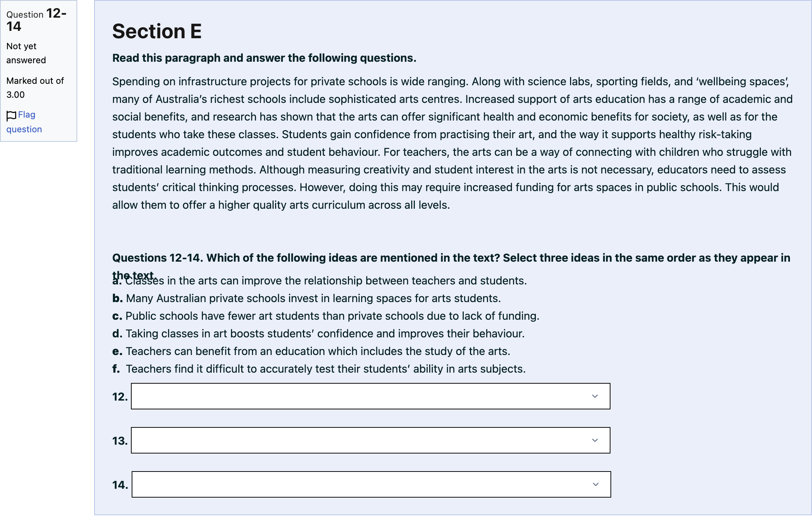Click the flag icon beside Flag question

point(11,116)
